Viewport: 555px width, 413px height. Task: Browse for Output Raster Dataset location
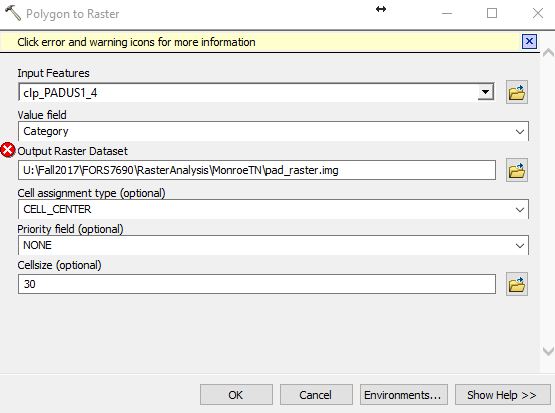[517, 170]
